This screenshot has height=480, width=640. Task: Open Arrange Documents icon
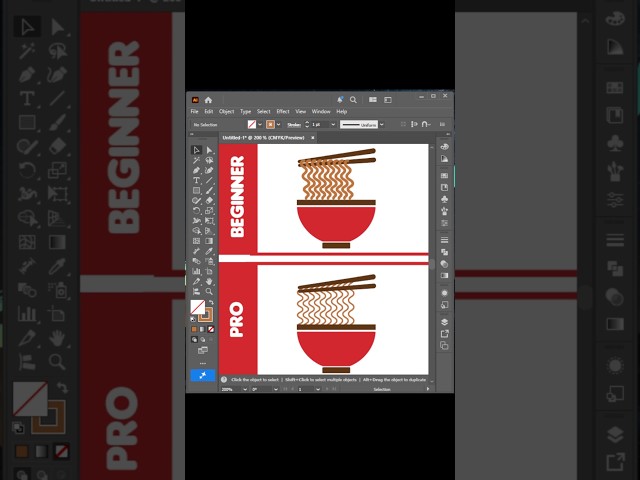pos(373,100)
